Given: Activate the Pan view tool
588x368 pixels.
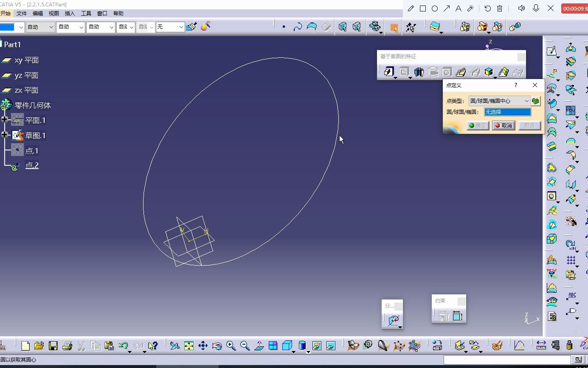Looking at the screenshot, I should point(203,345).
